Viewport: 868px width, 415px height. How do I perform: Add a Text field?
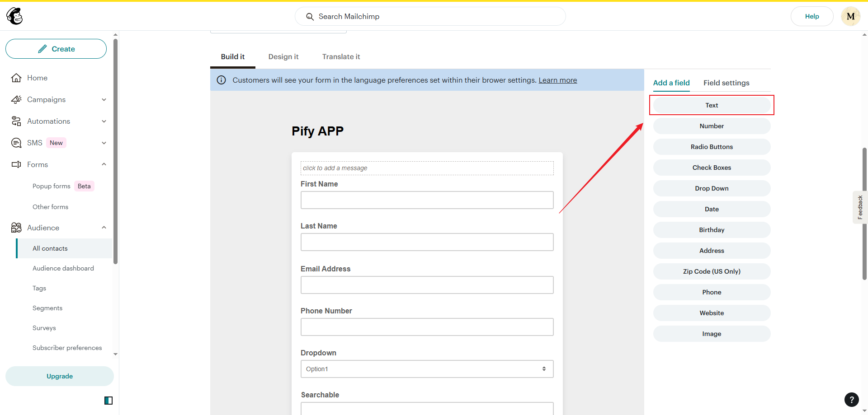tap(712, 105)
